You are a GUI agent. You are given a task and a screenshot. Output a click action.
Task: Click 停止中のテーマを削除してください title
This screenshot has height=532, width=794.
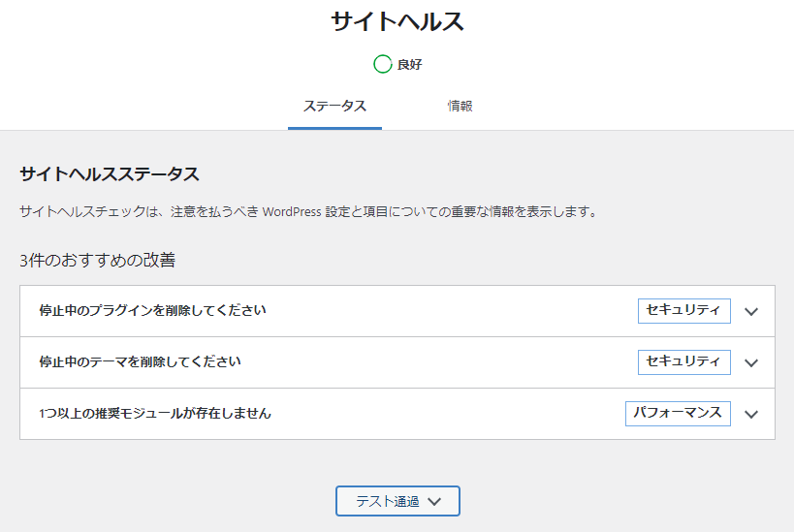140,361
